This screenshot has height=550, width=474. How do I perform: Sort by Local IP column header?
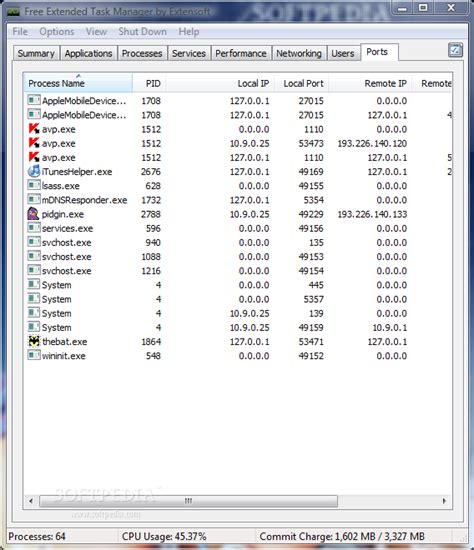pyautogui.click(x=220, y=83)
